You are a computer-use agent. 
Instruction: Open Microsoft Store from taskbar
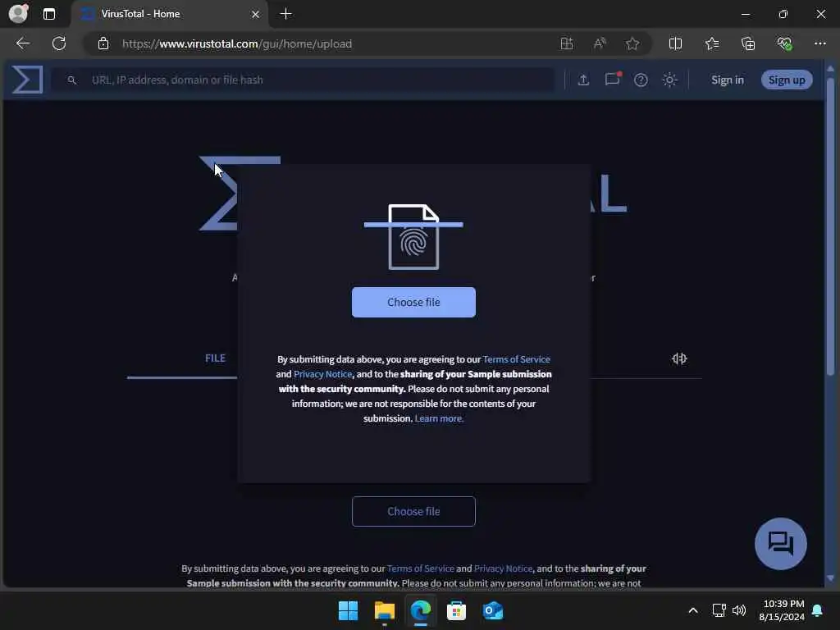click(456, 610)
